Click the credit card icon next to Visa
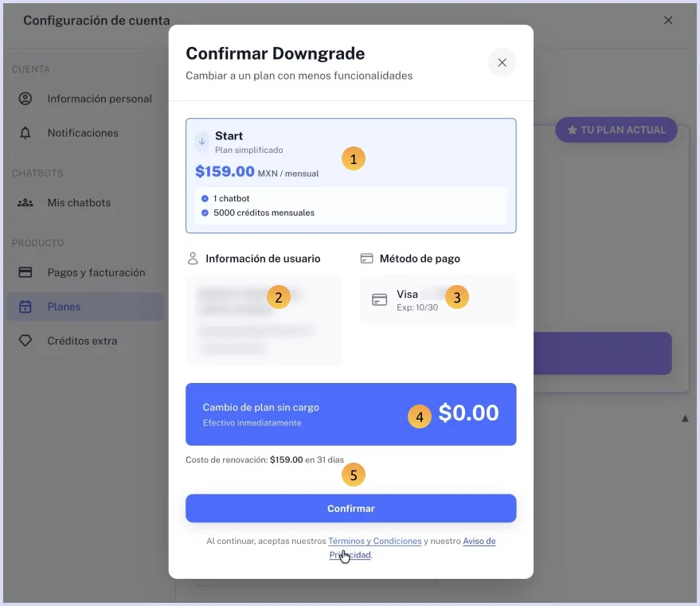The height and width of the screenshot is (606, 700). (x=380, y=300)
